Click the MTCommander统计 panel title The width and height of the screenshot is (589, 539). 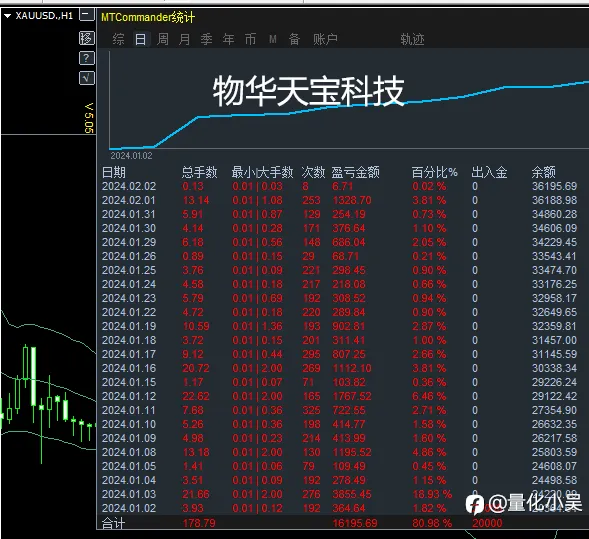[148, 17]
